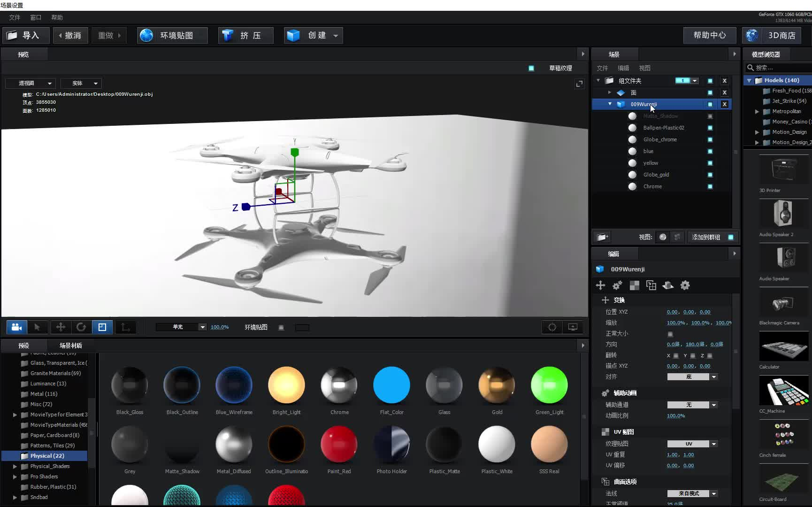Toggle visibility of the Chrome material item
The width and height of the screenshot is (812, 507).
(710, 186)
